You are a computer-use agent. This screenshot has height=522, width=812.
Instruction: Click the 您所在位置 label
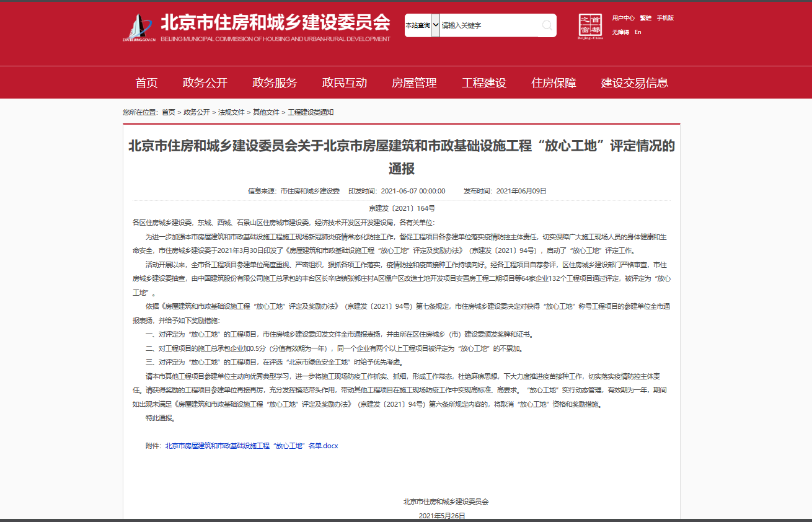click(140, 112)
